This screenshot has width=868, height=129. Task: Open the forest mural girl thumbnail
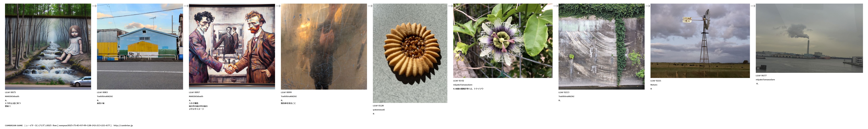pos(48,46)
